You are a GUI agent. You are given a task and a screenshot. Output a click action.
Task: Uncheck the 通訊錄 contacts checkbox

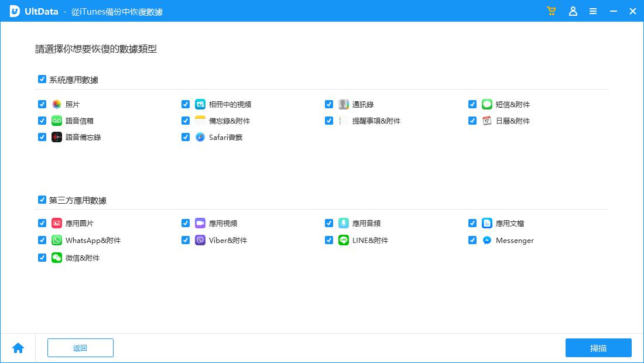pyautogui.click(x=329, y=104)
